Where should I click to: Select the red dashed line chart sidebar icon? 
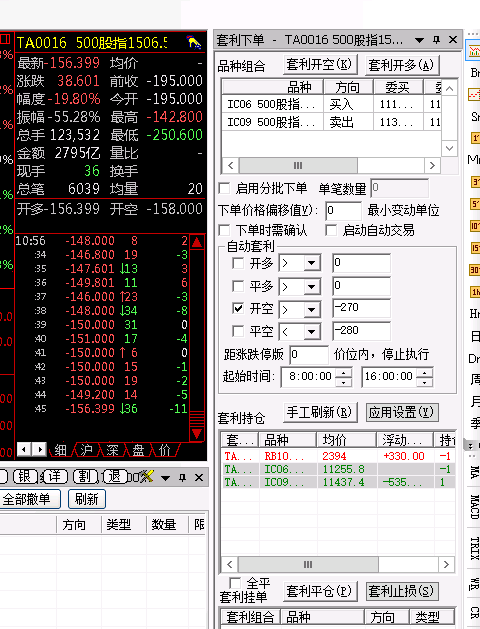pyautogui.click(x=474, y=95)
